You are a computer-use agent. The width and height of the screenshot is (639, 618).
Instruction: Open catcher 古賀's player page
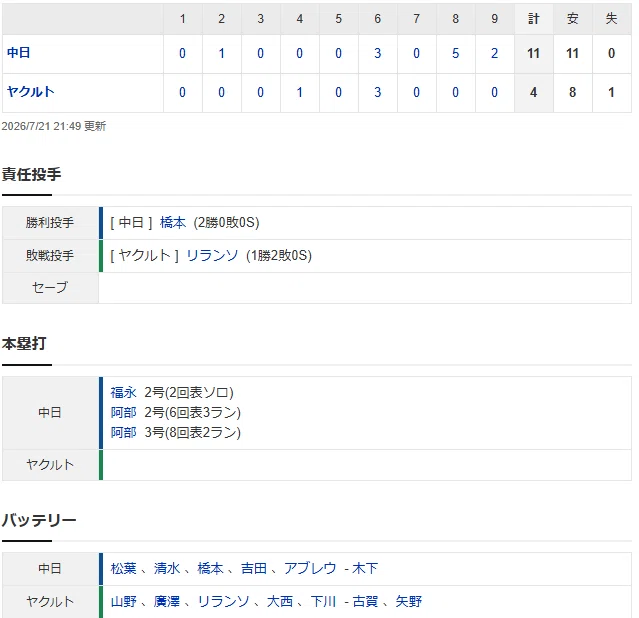coord(365,601)
